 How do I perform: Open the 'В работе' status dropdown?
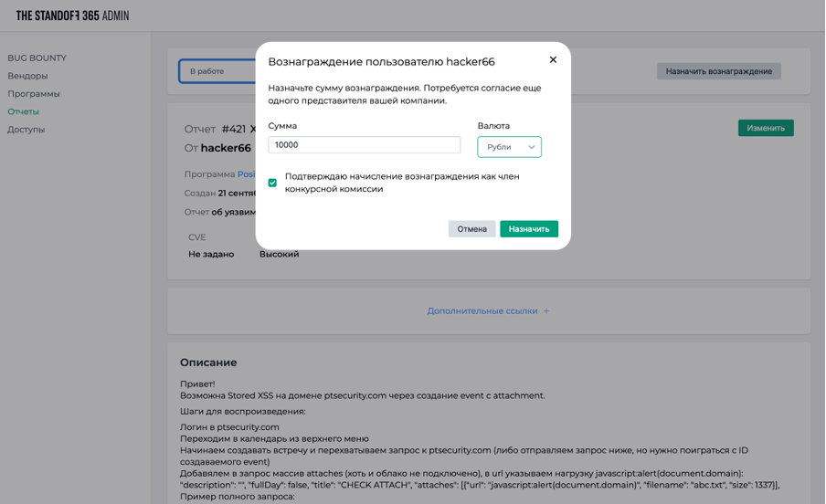point(217,71)
